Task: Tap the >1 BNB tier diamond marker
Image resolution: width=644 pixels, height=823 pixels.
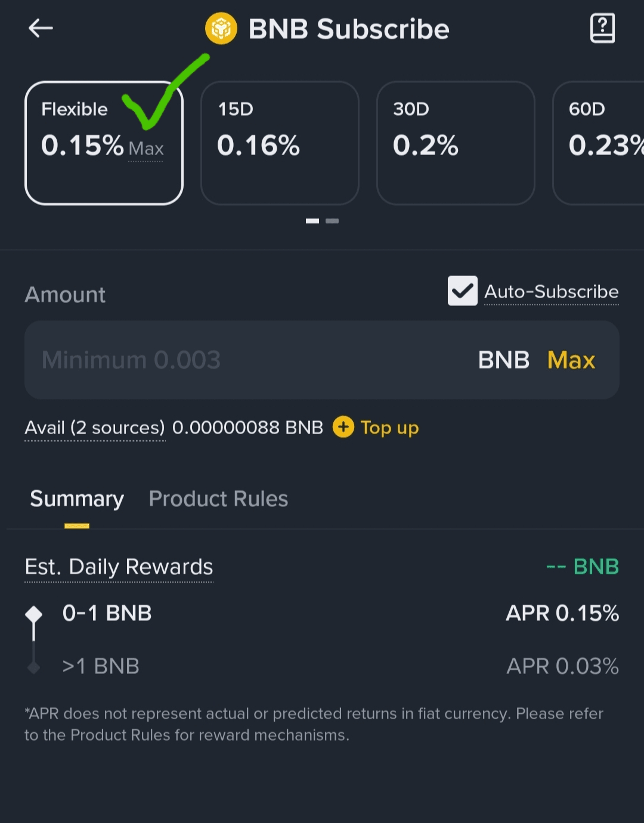Action: (x=34, y=667)
